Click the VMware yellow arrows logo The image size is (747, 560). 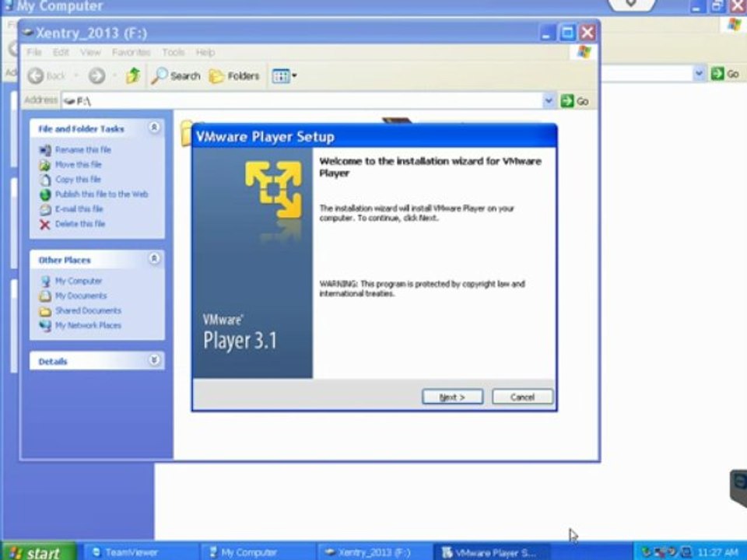[x=273, y=189]
